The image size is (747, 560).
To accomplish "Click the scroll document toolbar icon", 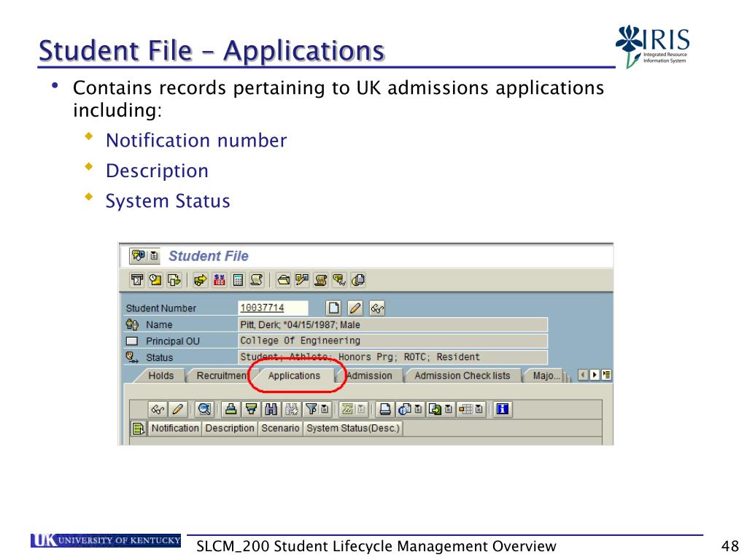I will 256,280.
